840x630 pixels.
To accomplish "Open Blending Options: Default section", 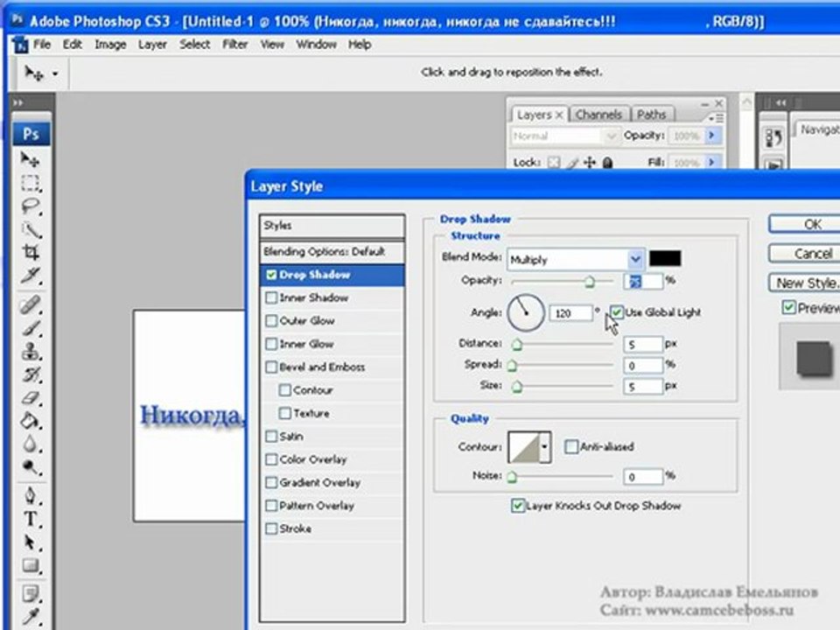I will coord(332,251).
